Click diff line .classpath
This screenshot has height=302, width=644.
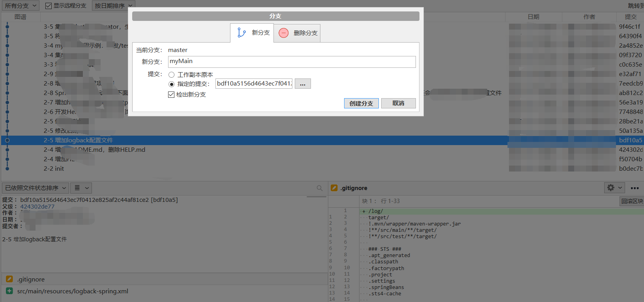point(384,262)
